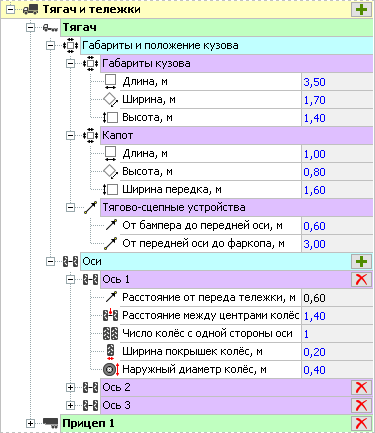The image size is (375, 433).
Task: Click the axle icon beside Ось 2
Action: [x=91, y=387]
